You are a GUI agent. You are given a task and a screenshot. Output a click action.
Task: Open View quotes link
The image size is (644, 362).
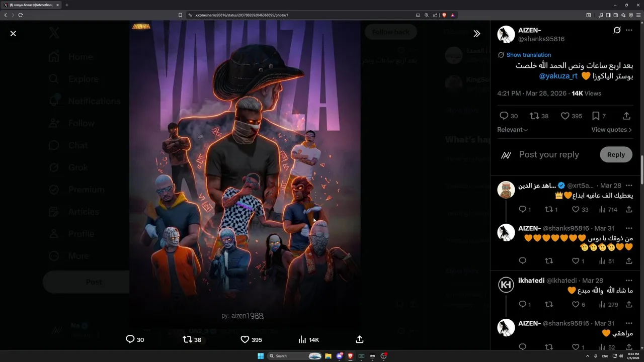pyautogui.click(x=611, y=130)
